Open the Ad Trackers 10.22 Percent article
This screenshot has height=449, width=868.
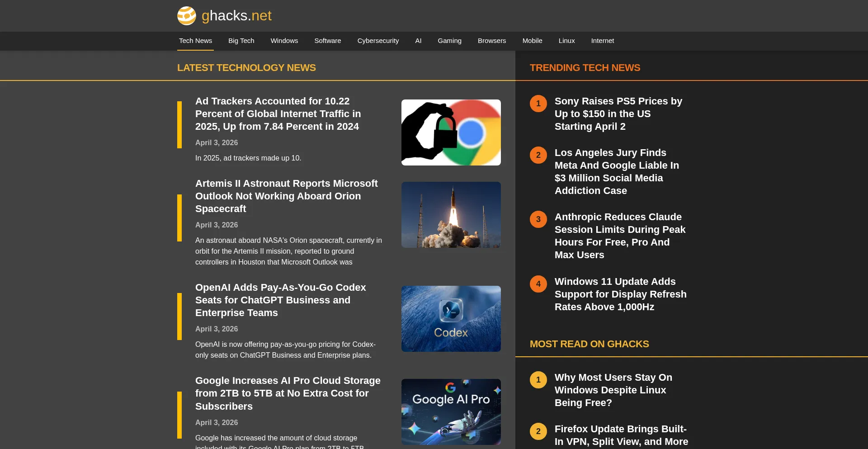(278, 114)
